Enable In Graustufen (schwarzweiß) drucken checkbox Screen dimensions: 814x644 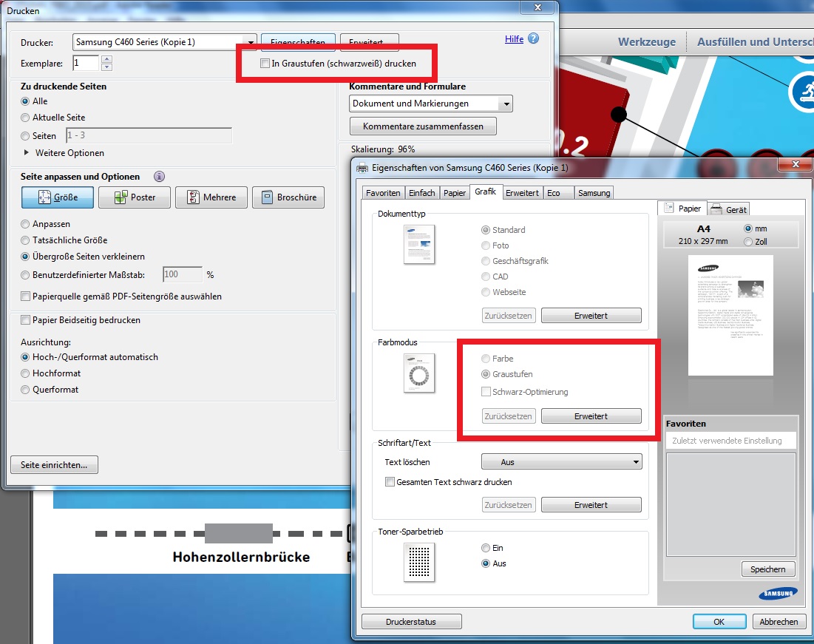pyautogui.click(x=265, y=64)
